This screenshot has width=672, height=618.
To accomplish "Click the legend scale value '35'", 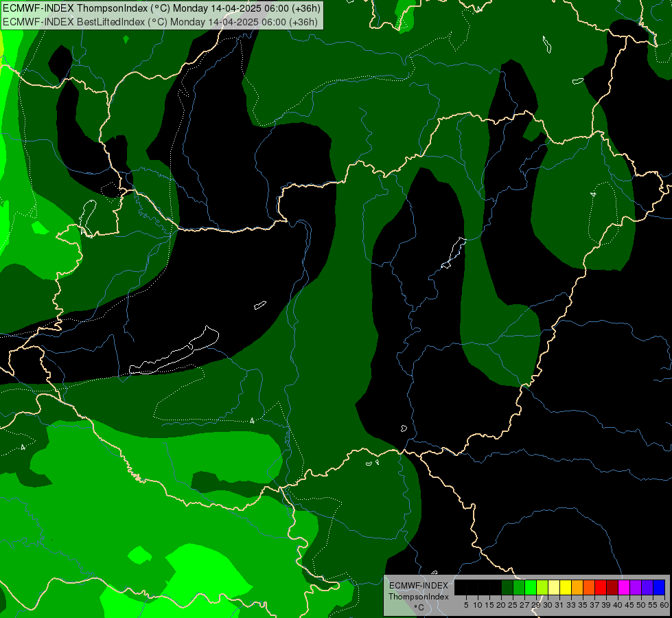I will click(583, 605).
